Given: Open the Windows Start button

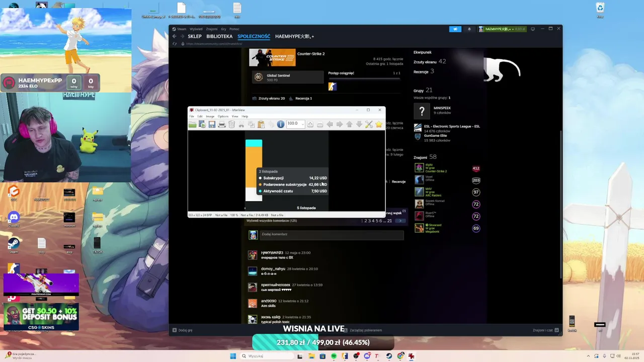Looking at the screenshot, I should point(233,356).
